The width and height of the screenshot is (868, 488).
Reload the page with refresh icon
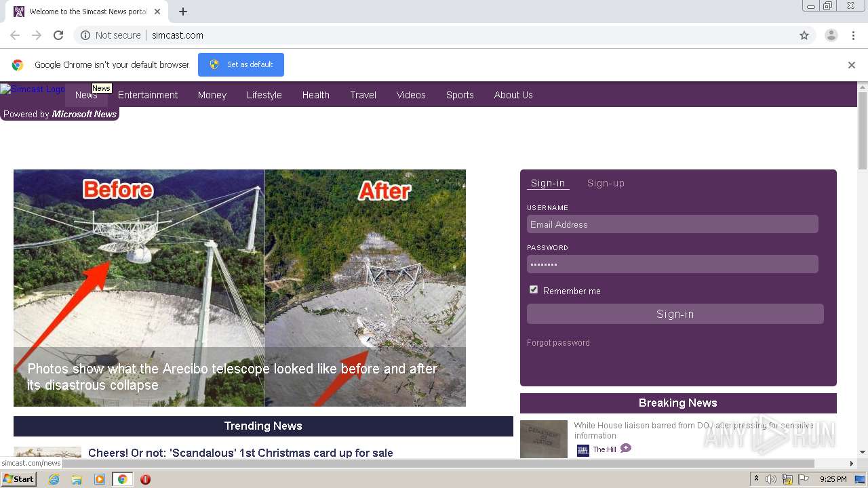pyautogui.click(x=58, y=35)
